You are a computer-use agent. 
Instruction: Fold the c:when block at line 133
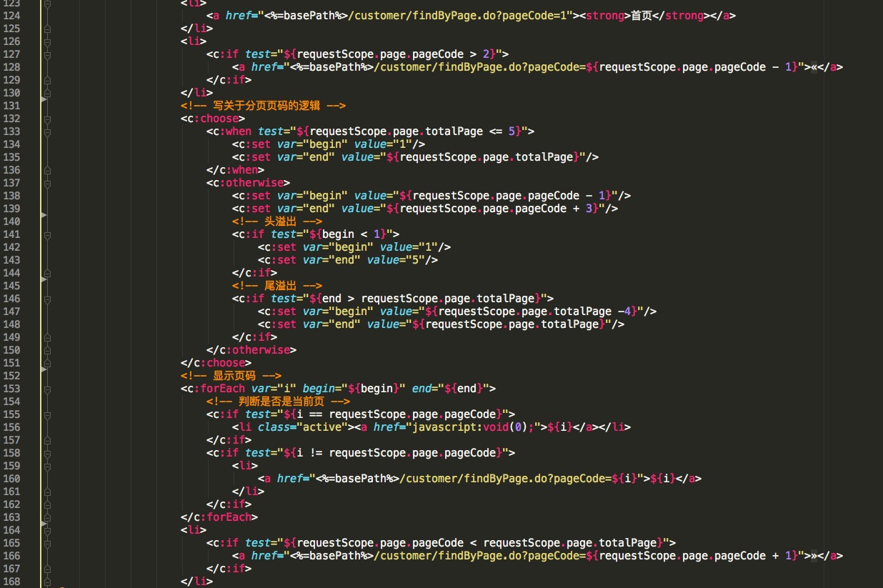pos(47,131)
